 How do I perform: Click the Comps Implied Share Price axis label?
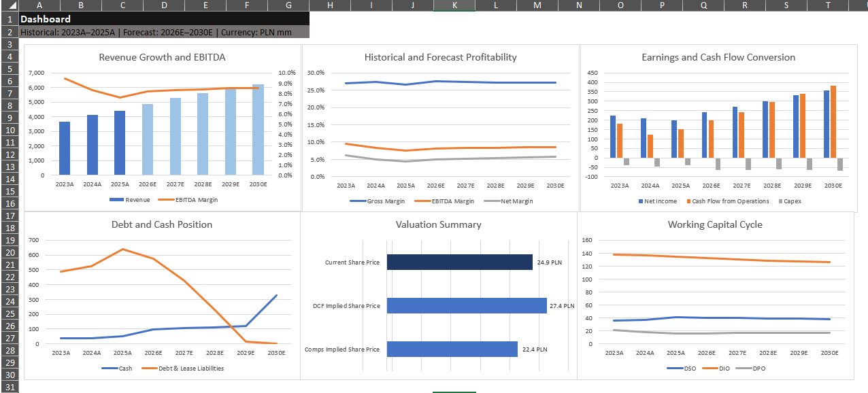click(342, 349)
